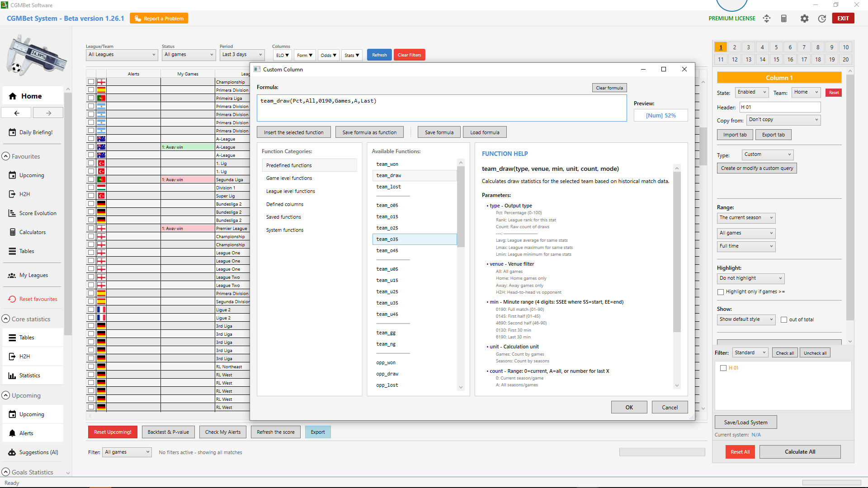Open the Daily Briefing sidebar item
The height and width of the screenshot is (488, 868).
35,132
